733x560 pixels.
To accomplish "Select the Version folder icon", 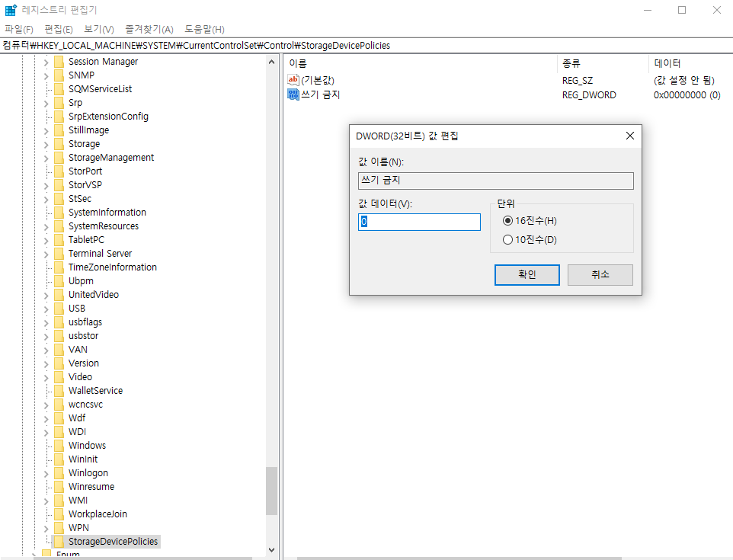I will pyautogui.click(x=59, y=363).
